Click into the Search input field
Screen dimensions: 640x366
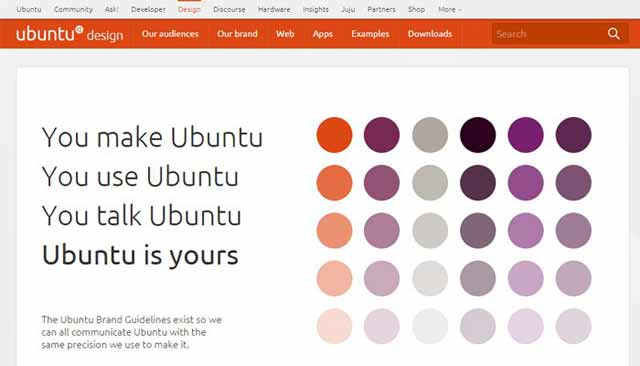click(x=548, y=34)
